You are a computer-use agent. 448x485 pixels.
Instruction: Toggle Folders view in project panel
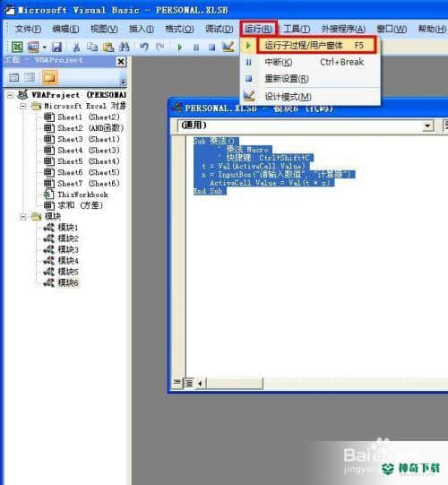click(50, 77)
